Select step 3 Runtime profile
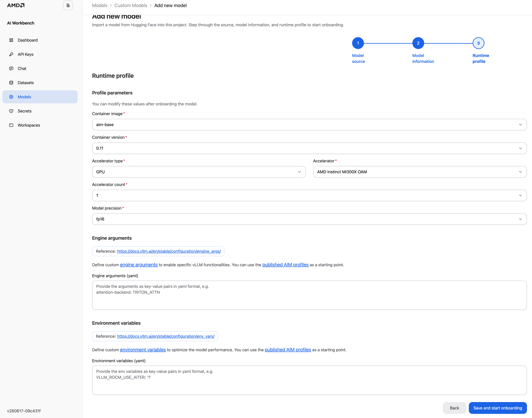The width and height of the screenshot is (532, 418). [x=478, y=43]
